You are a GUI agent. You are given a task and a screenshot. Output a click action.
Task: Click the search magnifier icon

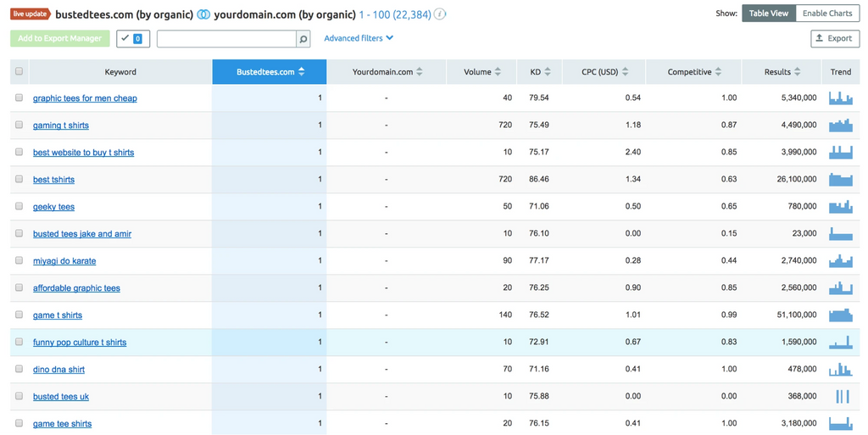[303, 39]
